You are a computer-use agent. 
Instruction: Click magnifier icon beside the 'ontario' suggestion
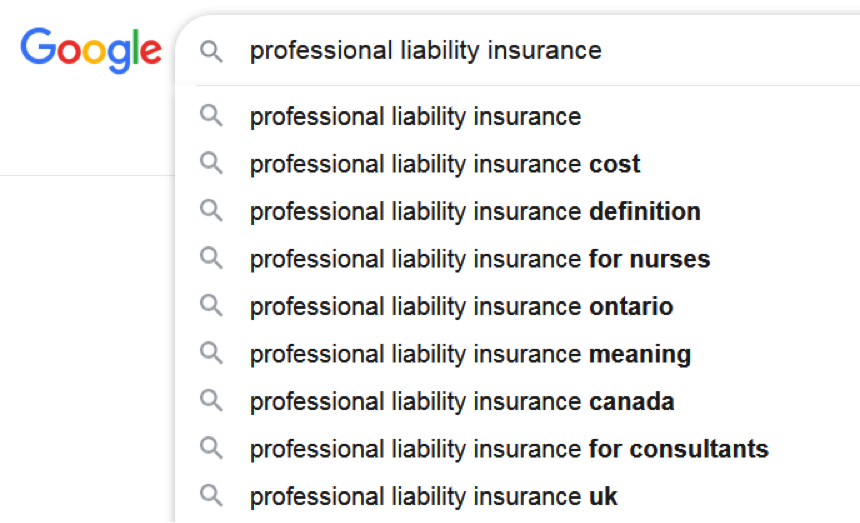click(x=211, y=306)
